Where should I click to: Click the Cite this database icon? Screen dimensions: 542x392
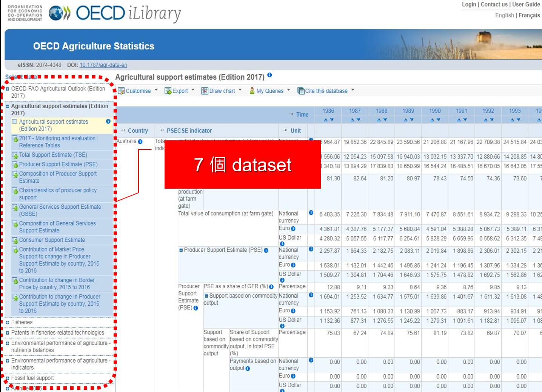point(301,91)
